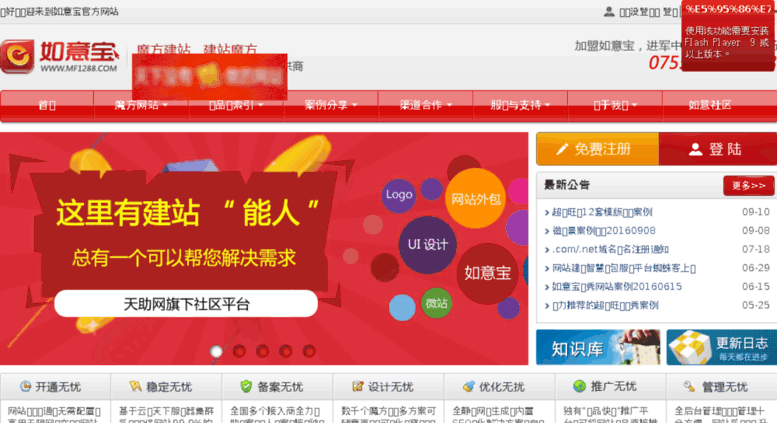Click the icon beside 稳定无忧

tap(136, 386)
